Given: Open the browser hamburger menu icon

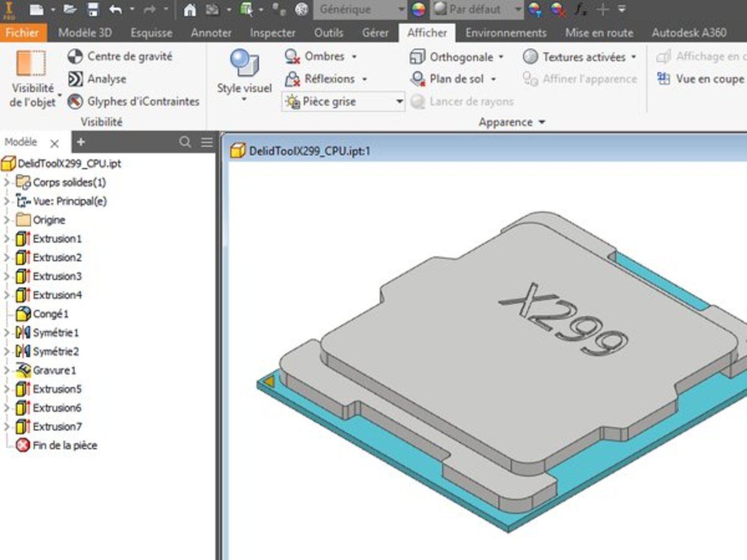Looking at the screenshot, I should point(207,142).
